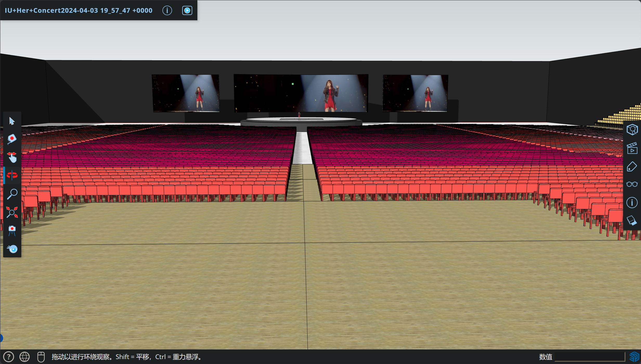Activate the Zoom magnifier tool
The height and width of the screenshot is (364, 641).
[x=12, y=194]
